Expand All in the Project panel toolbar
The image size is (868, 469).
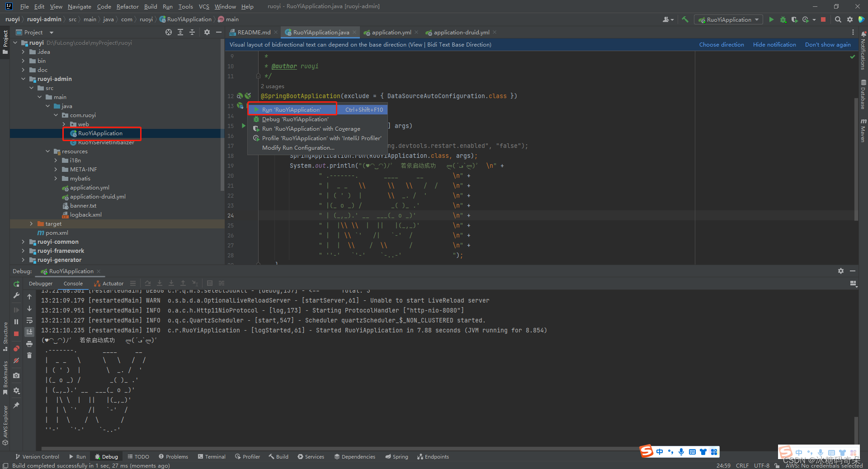180,32
